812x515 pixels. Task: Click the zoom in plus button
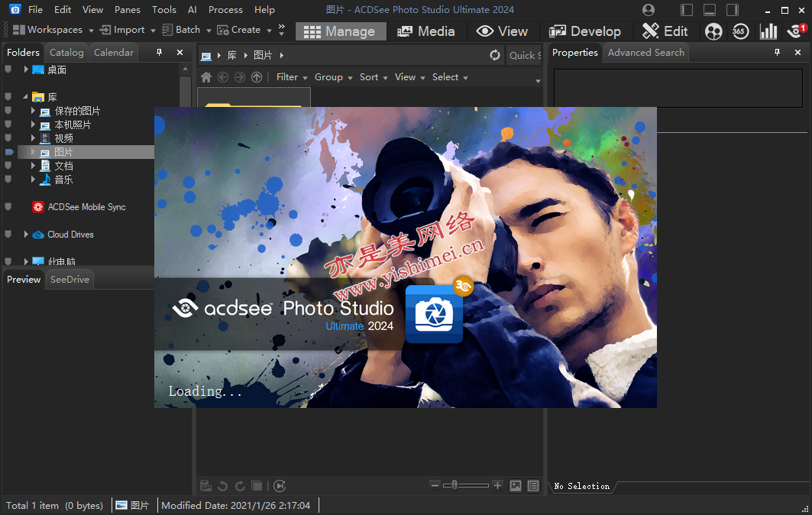coord(497,485)
